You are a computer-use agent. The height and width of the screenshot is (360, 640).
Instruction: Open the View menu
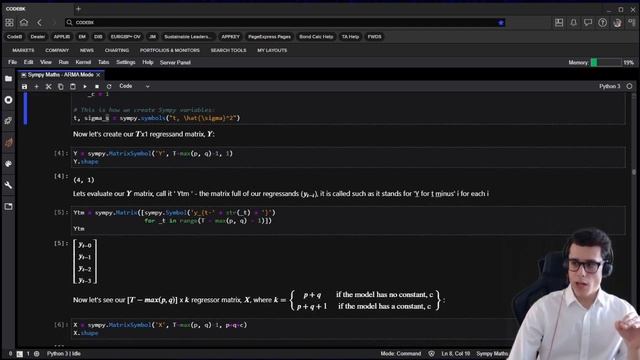pyautogui.click(x=46, y=62)
